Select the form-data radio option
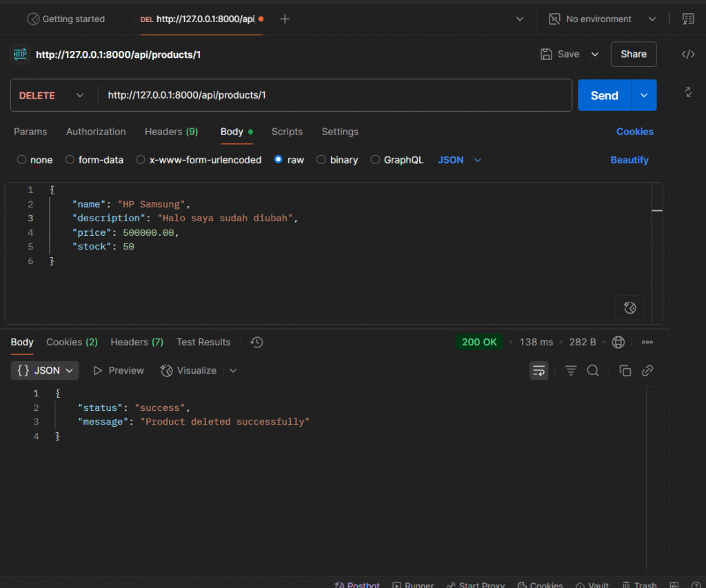Image resolution: width=706 pixels, height=588 pixels. [70, 160]
